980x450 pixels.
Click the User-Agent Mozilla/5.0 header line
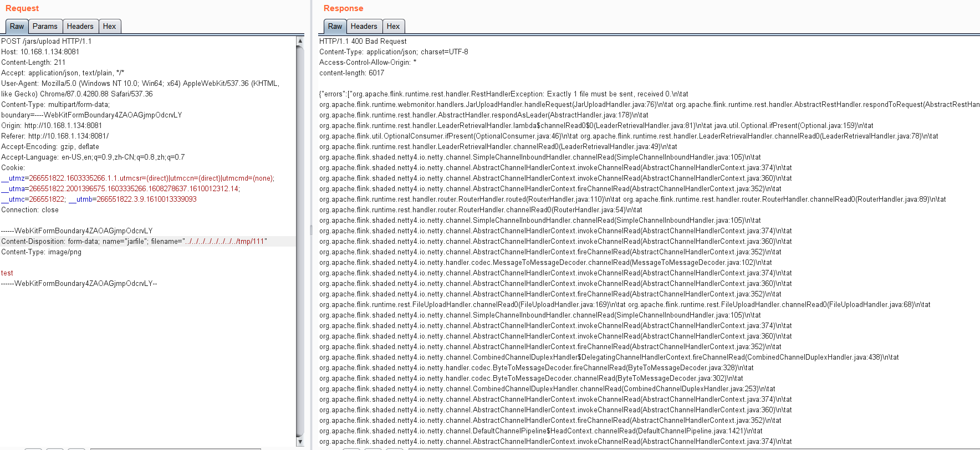(140, 83)
